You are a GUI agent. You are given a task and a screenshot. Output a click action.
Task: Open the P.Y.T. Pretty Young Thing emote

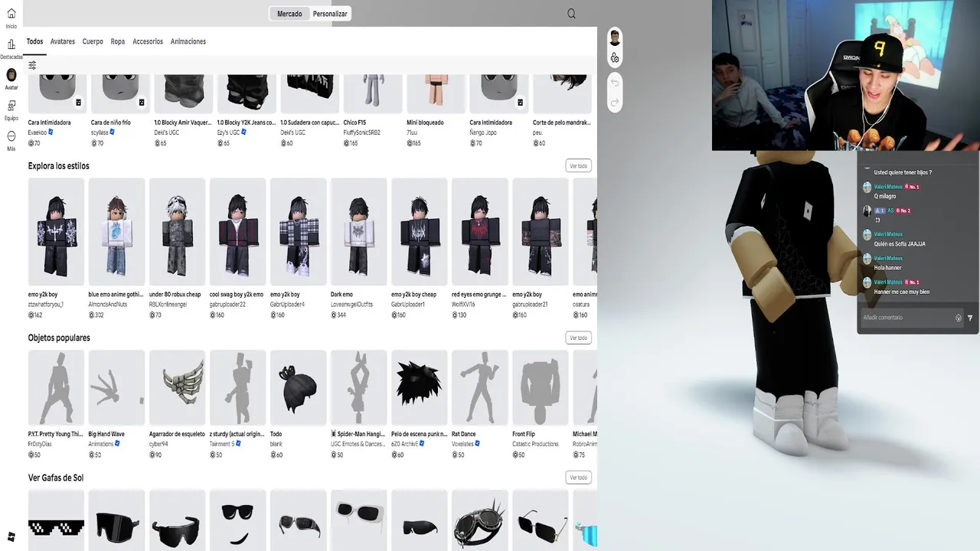(x=56, y=388)
